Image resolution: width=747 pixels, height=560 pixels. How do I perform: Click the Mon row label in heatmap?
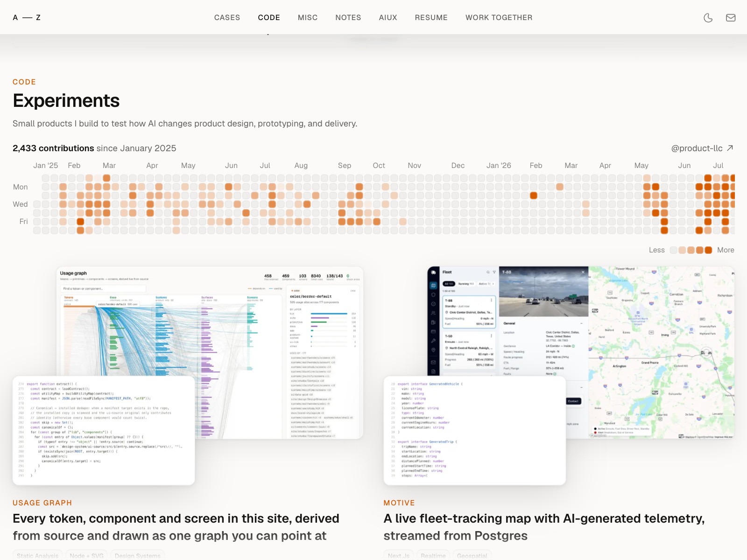click(21, 187)
